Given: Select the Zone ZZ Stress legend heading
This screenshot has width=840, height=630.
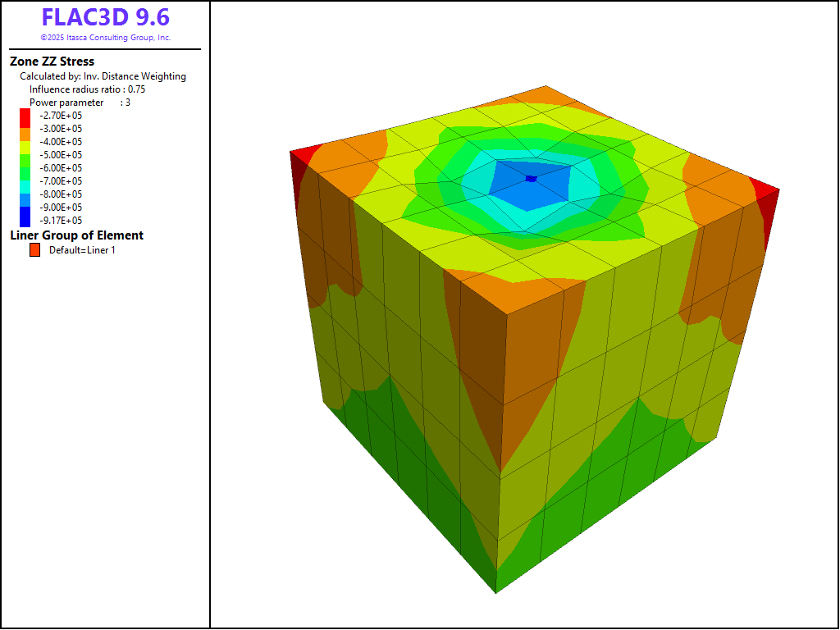Looking at the screenshot, I should (52, 62).
